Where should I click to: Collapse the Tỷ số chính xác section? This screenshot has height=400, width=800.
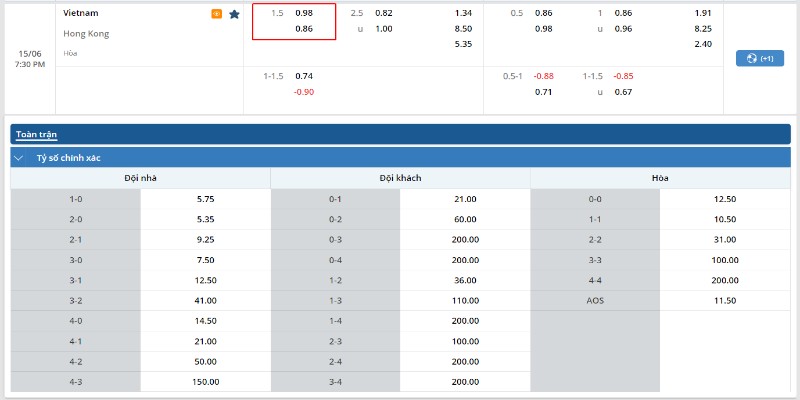[x=18, y=158]
